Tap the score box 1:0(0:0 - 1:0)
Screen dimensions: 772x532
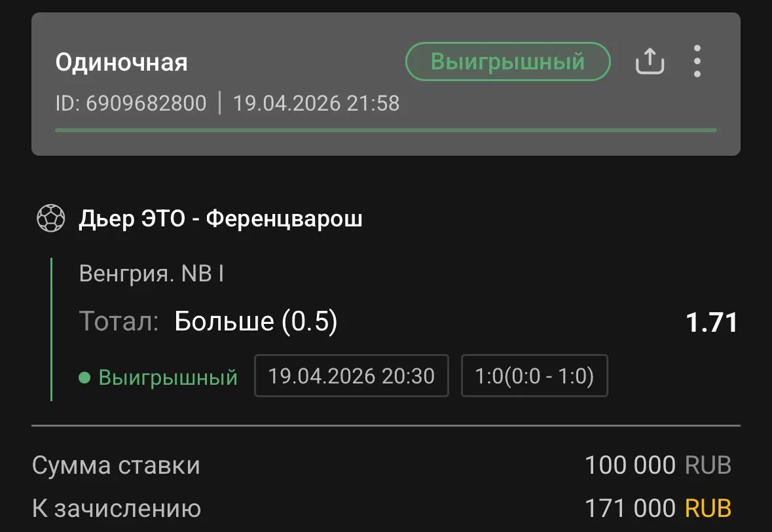pyautogui.click(x=534, y=376)
